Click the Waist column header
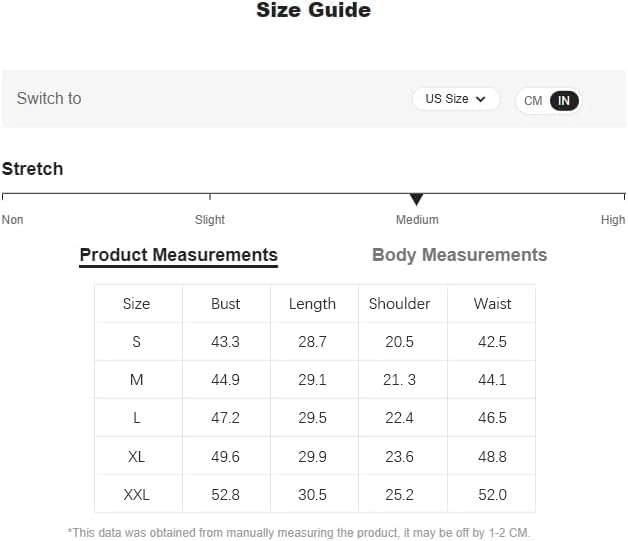The height and width of the screenshot is (541, 628). [492, 304]
